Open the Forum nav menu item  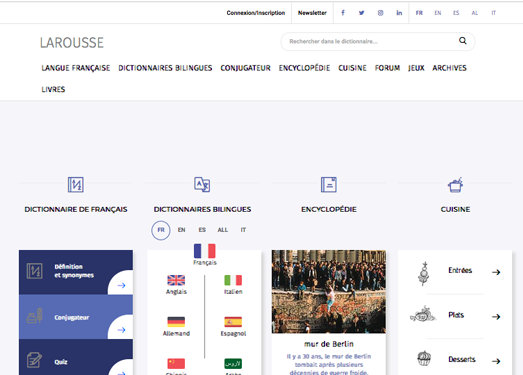tap(387, 68)
